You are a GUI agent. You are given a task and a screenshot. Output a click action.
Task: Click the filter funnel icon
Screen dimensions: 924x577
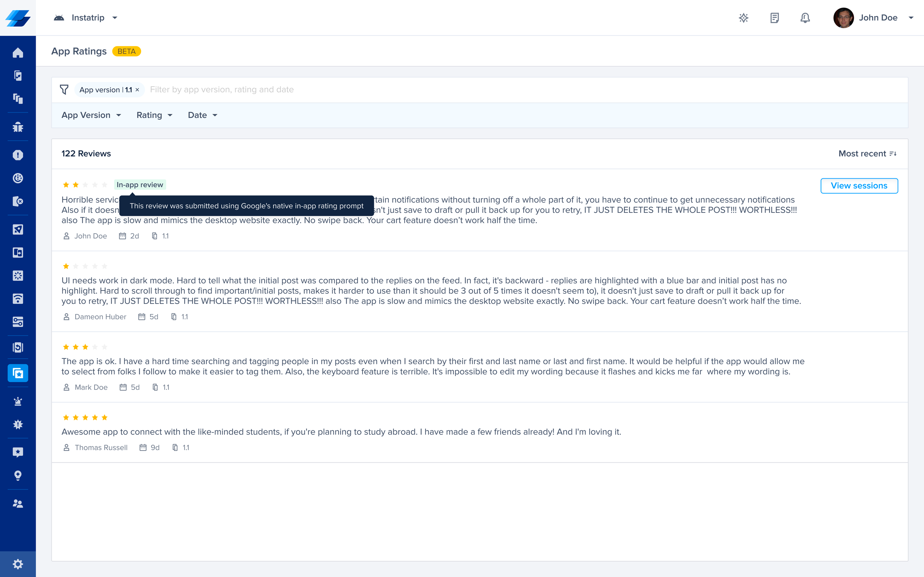click(x=64, y=90)
